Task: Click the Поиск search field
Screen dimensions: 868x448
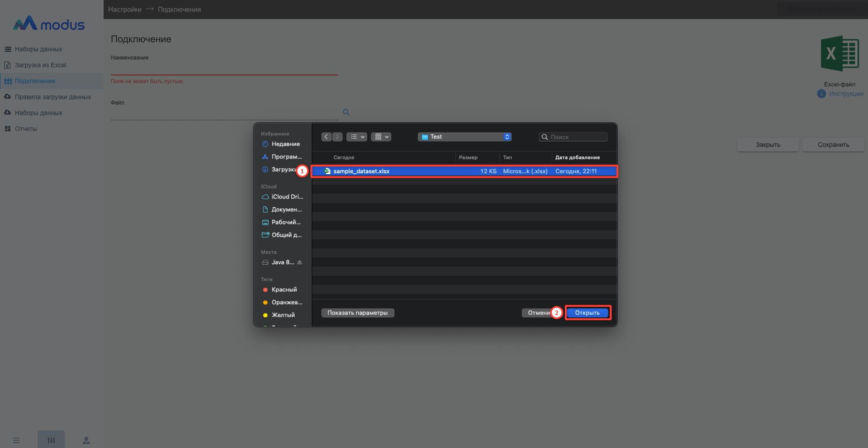Action: point(577,137)
